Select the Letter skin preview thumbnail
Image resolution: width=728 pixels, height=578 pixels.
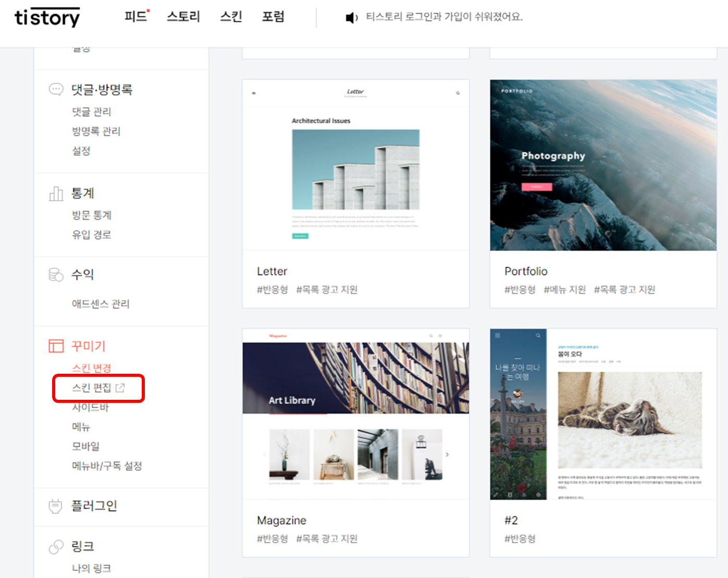click(x=356, y=165)
